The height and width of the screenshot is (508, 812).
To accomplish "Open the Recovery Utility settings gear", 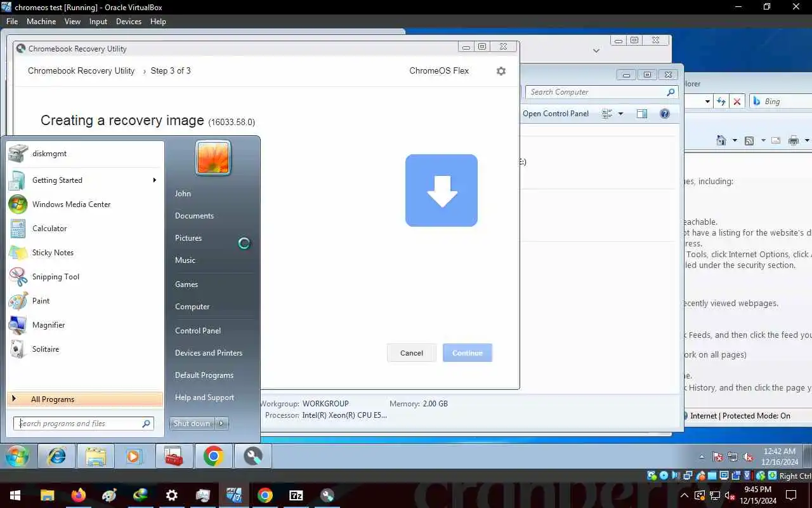I will (501, 71).
